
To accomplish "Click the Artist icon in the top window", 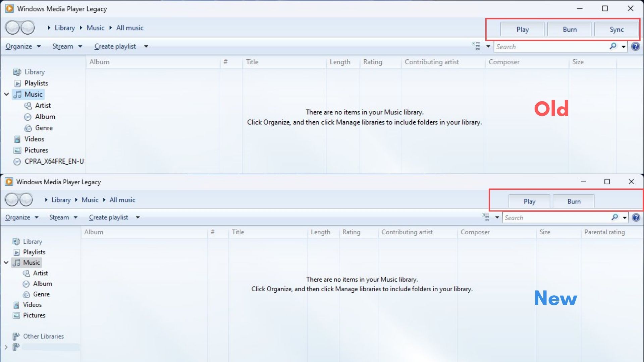I will [28, 106].
